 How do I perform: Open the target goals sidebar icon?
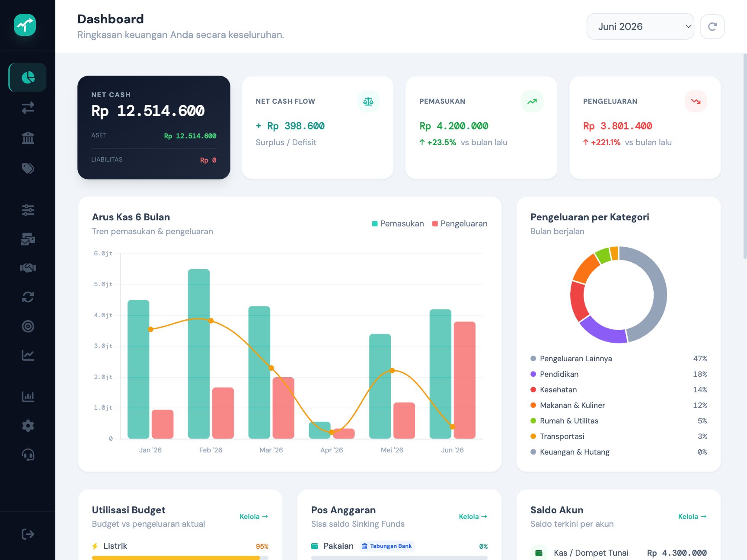(x=28, y=326)
